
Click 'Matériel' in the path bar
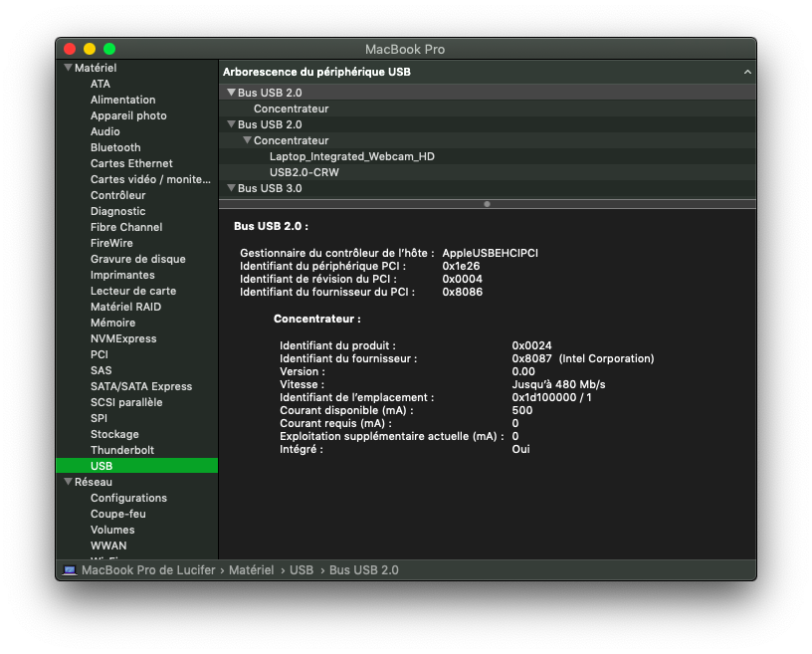[251, 570]
